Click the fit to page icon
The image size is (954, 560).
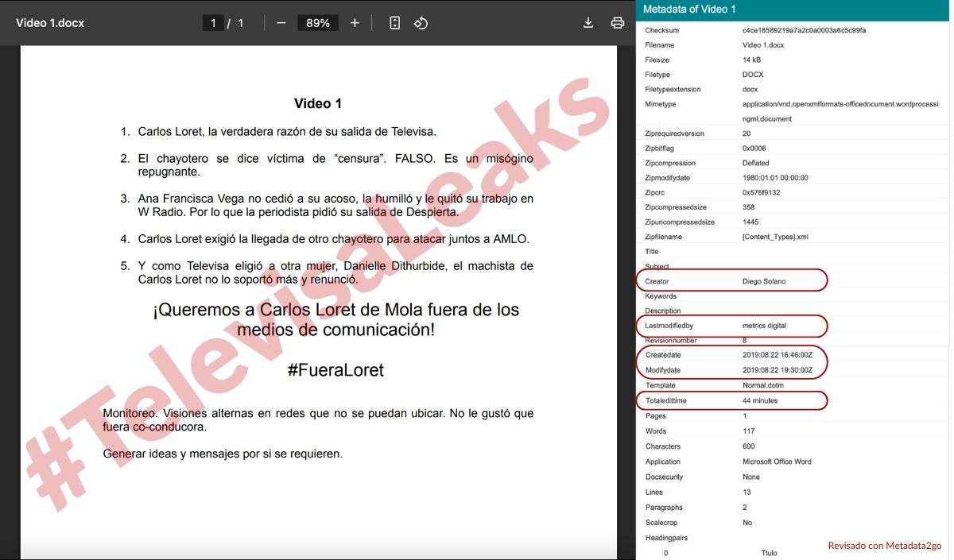[x=395, y=23]
